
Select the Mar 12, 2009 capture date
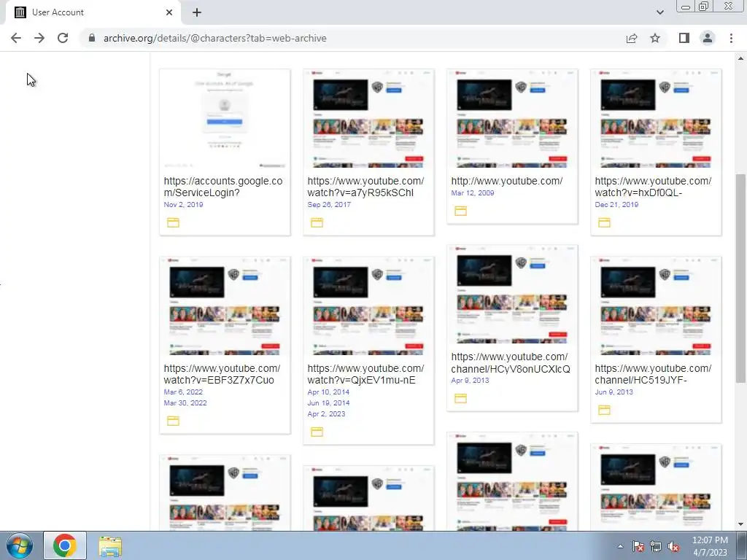point(473,192)
